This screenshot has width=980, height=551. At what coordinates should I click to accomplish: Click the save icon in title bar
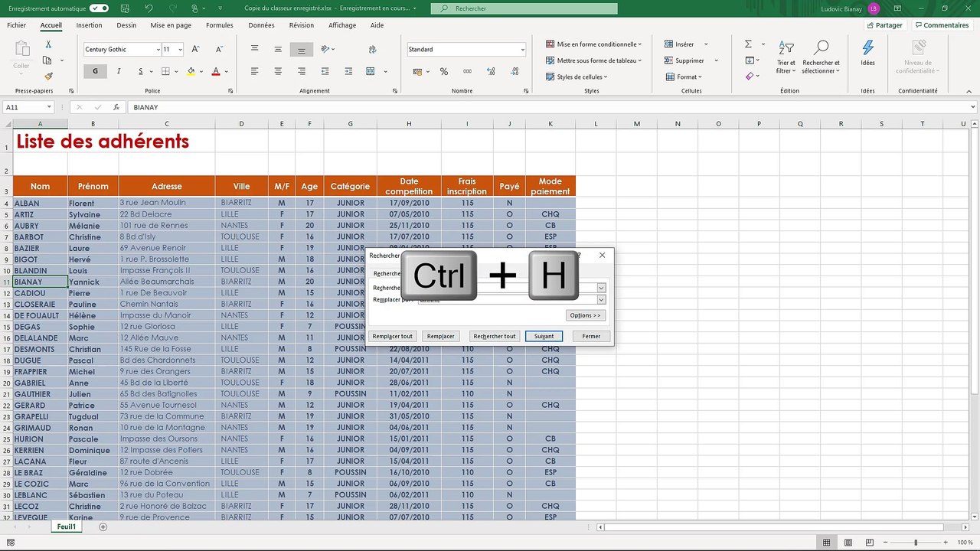click(x=124, y=8)
